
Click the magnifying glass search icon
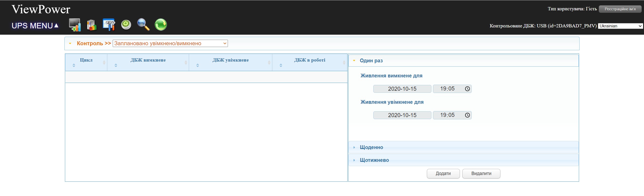tap(143, 25)
